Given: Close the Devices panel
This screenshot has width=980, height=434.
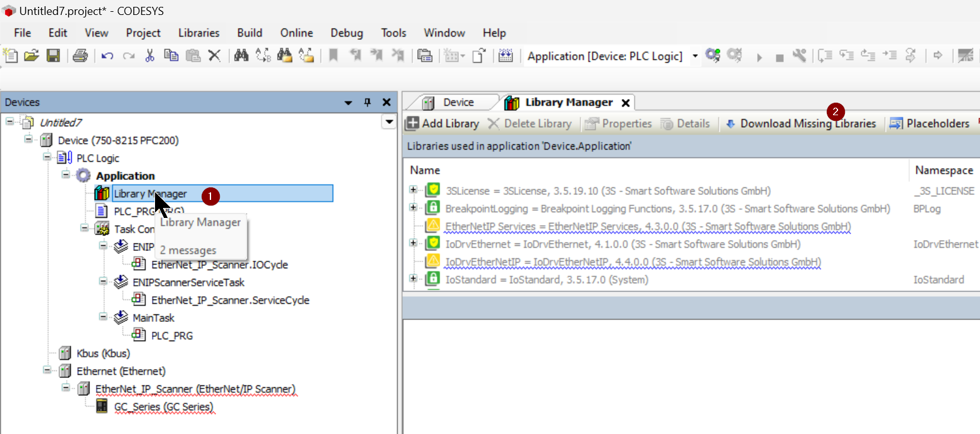Looking at the screenshot, I should [387, 102].
